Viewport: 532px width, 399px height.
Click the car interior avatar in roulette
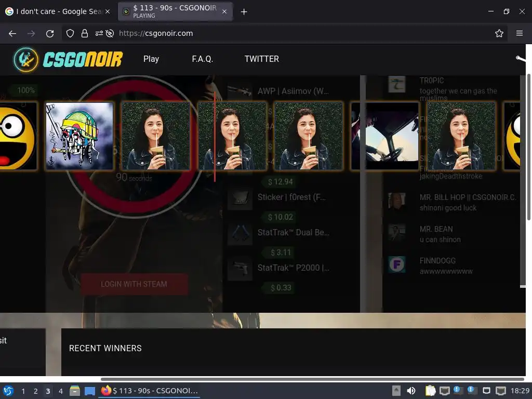click(385, 136)
